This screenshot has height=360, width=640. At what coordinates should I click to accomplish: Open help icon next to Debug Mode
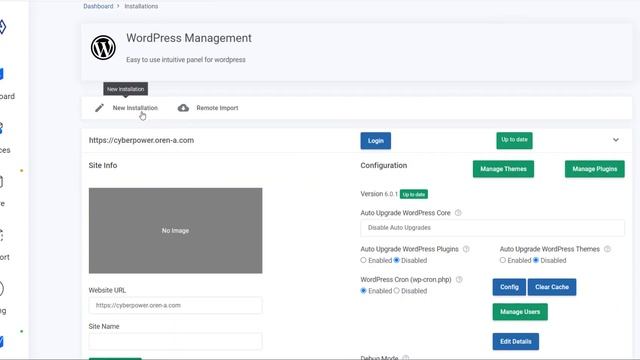[405, 358]
